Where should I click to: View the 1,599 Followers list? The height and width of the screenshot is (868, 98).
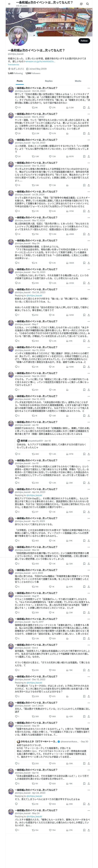coord(33,73)
